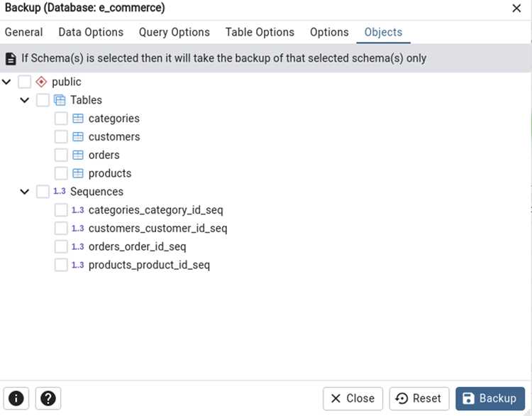
Task: Open the info button in the footer
Action: pyautogui.click(x=16, y=398)
